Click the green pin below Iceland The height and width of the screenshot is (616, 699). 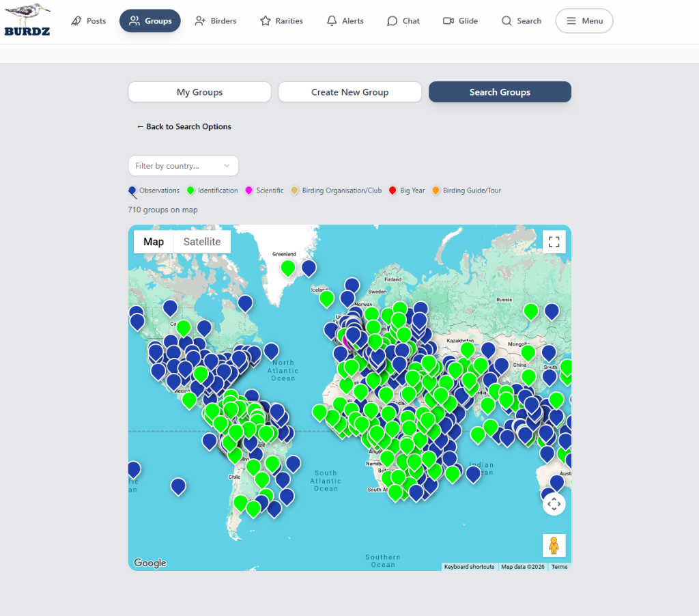click(x=326, y=298)
